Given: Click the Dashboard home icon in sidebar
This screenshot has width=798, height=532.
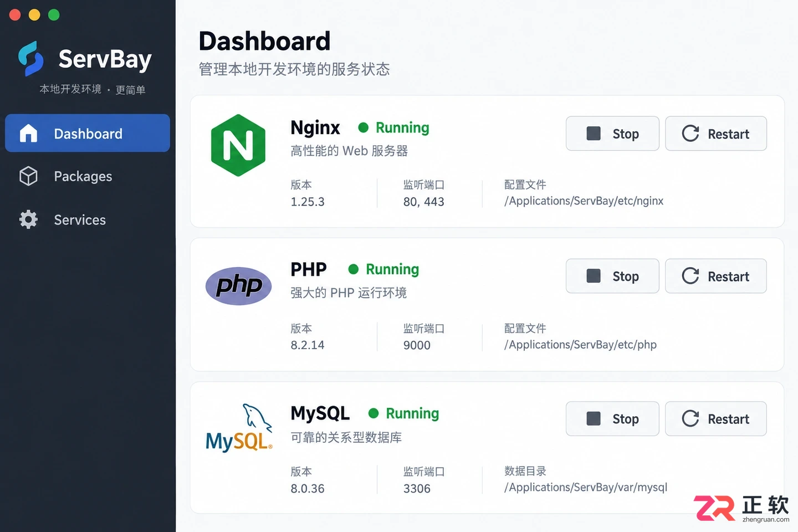Looking at the screenshot, I should tap(28, 134).
